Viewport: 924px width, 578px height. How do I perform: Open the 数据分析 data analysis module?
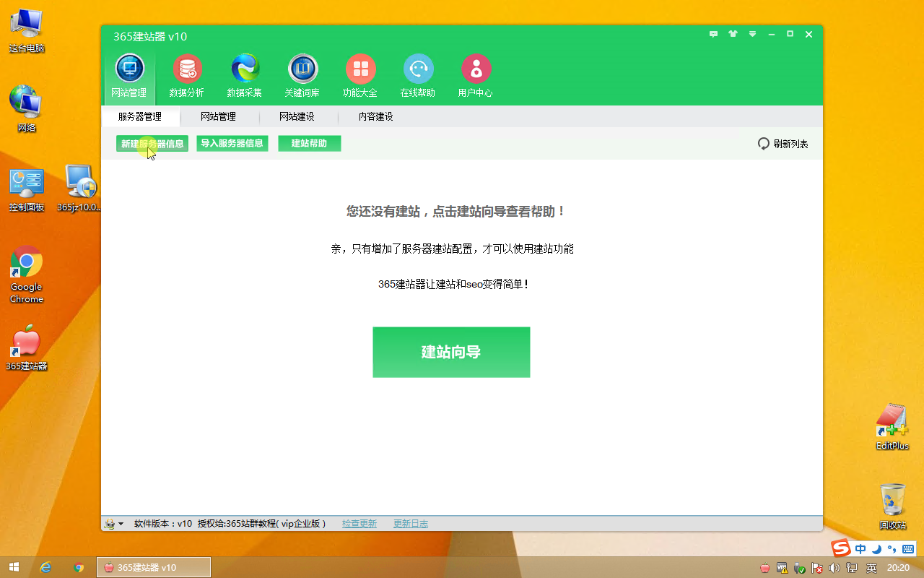pyautogui.click(x=187, y=76)
